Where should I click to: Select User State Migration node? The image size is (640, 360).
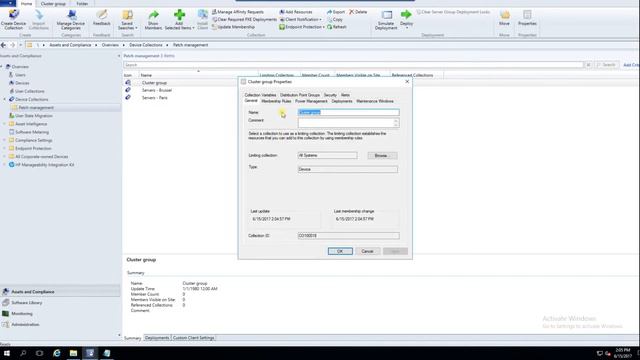tap(33, 116)
